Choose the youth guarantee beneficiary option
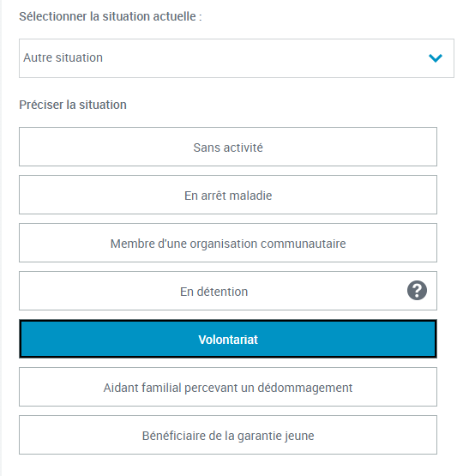 228,435
